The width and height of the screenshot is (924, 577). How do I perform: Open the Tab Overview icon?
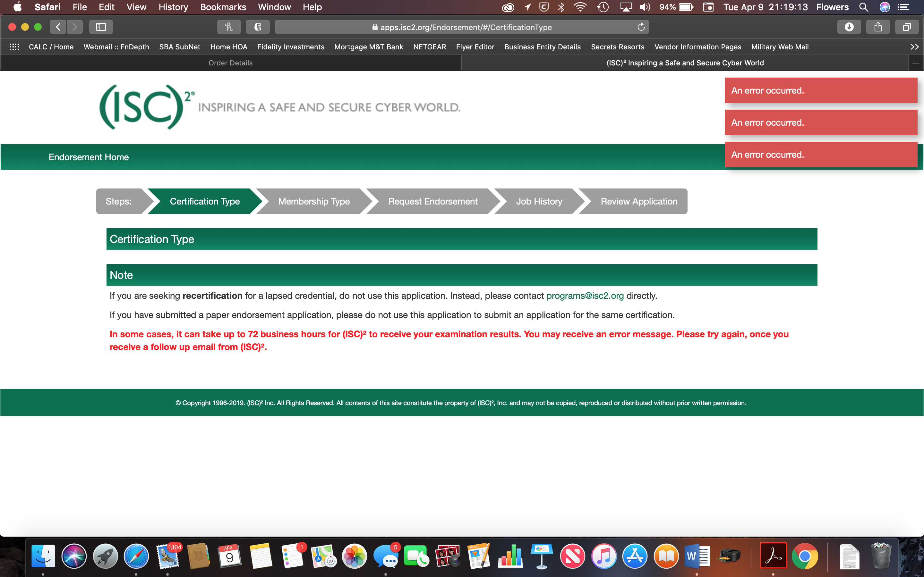(907, 27)
